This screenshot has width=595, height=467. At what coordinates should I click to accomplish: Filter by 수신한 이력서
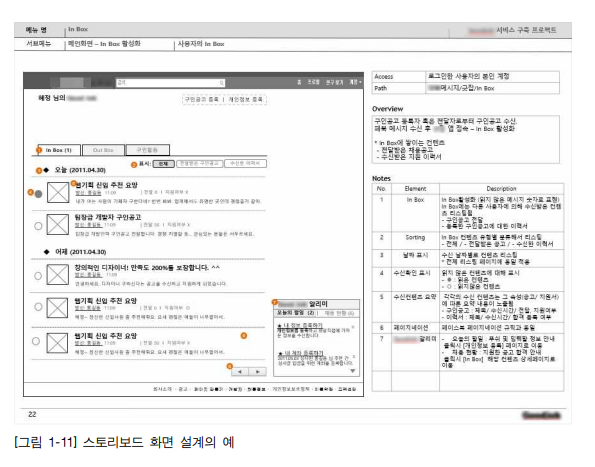pyautogui.click(x=246, y=164)
